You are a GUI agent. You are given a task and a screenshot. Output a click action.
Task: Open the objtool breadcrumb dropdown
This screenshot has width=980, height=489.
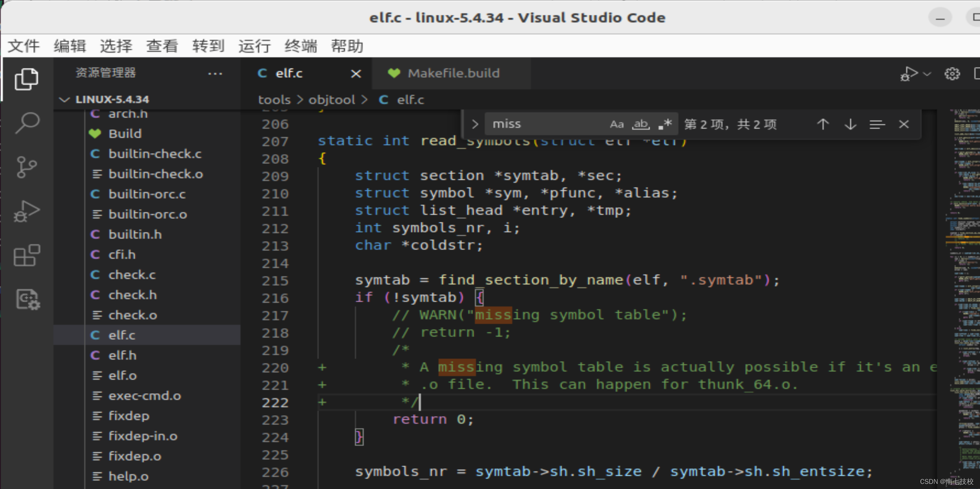tap(331, 100)
